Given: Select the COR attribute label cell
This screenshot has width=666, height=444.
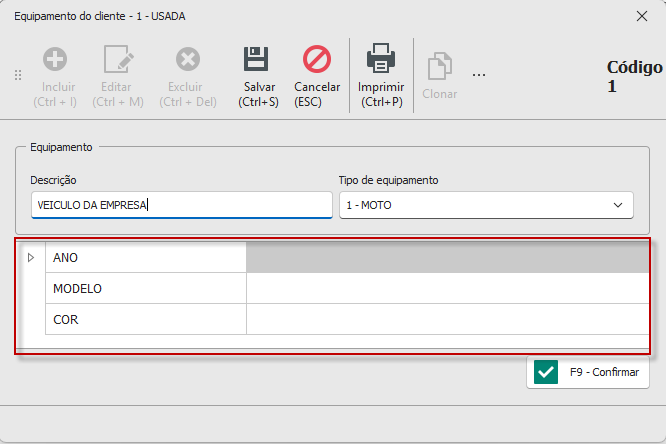Looking at the screenshot, I should pos(146,320).
